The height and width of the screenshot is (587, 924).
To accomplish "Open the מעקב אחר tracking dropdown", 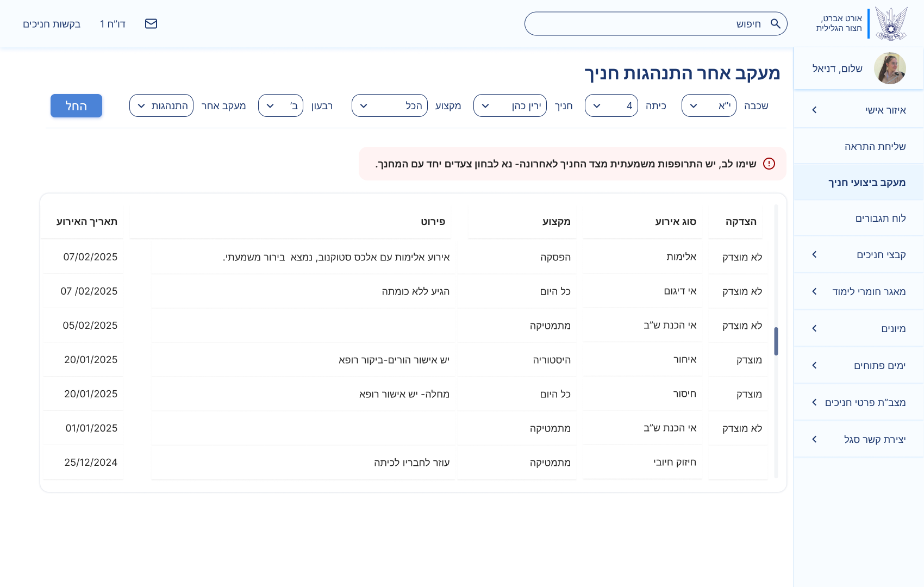I will pyautogui.click(x=161, y=105).
